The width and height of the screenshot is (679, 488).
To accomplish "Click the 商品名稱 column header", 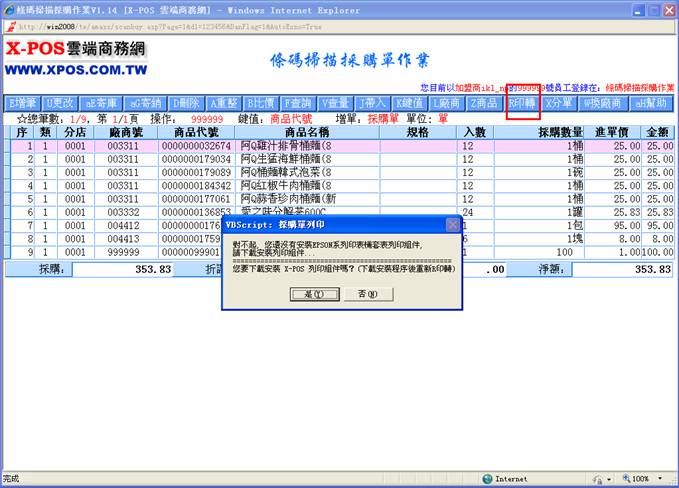I will coord(306,132).
